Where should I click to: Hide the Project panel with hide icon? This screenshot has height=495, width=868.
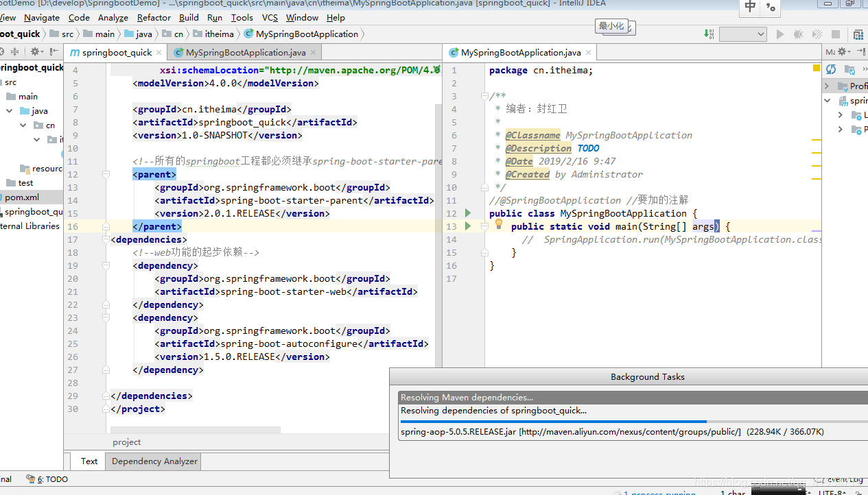(55, 51)
